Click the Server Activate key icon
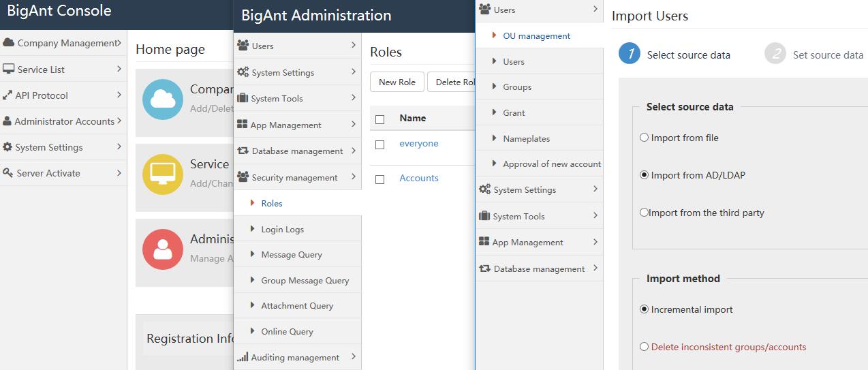This screenshot has width=868, height=370. 8,173
